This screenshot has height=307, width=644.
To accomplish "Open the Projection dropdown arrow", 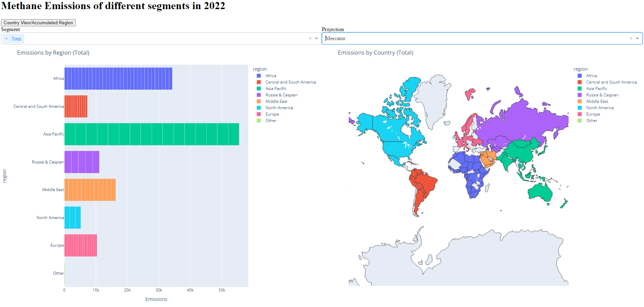I will tap(637, 38).
